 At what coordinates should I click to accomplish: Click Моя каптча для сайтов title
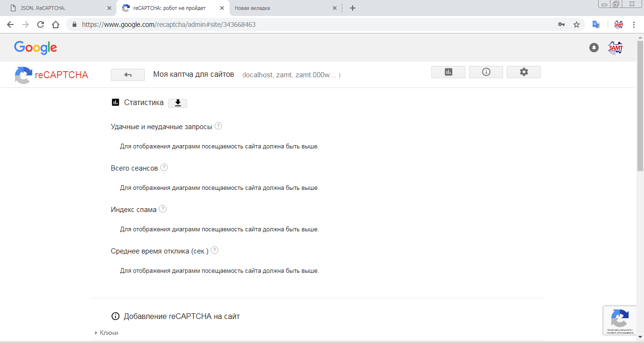[194, 74]
